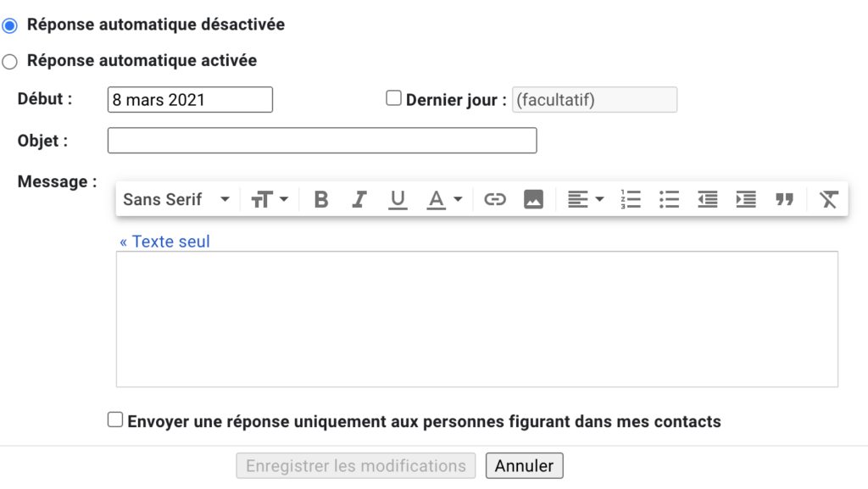Check reply only to my contacts option
Screen dimensions: 868x489
pos(115,420)
